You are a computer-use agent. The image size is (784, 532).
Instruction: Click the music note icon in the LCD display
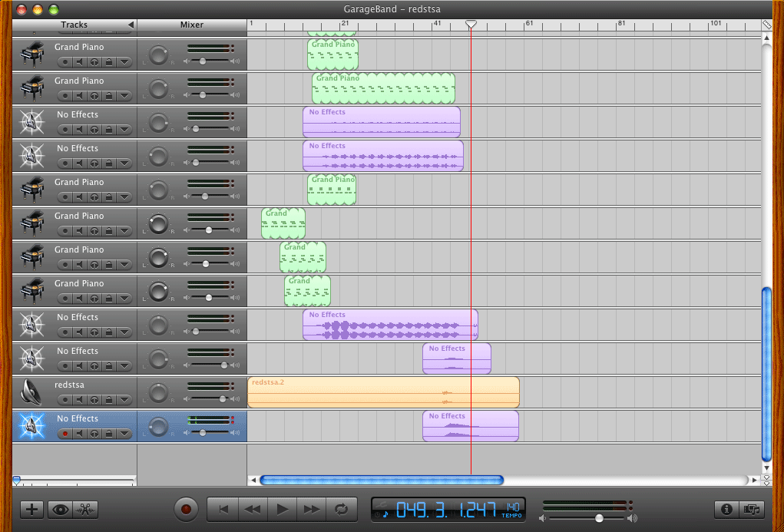click(x=385, y=514)
